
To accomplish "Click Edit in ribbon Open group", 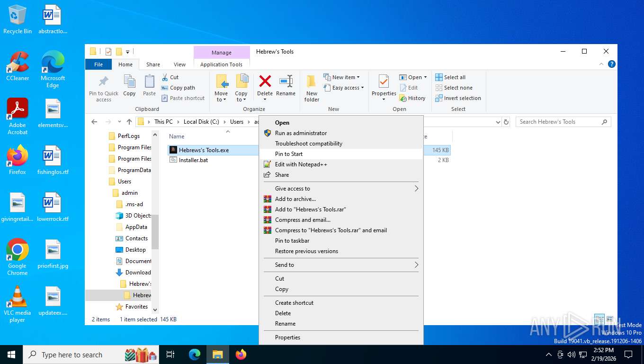I will 409,88.
